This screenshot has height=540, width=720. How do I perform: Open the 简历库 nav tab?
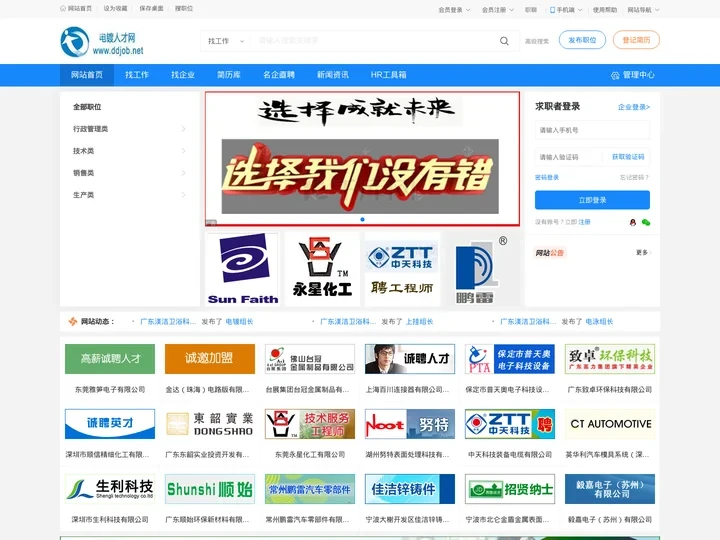(x=229, y=75)
